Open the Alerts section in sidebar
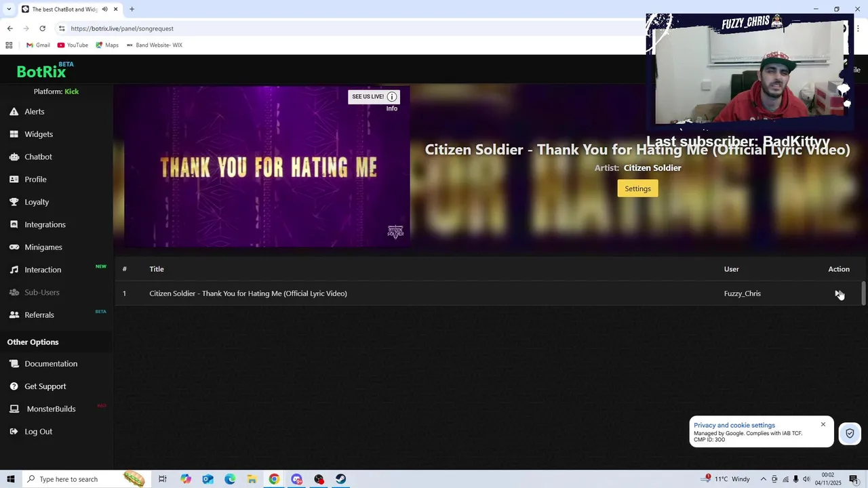The image size is (868, 488). (35, 111)
